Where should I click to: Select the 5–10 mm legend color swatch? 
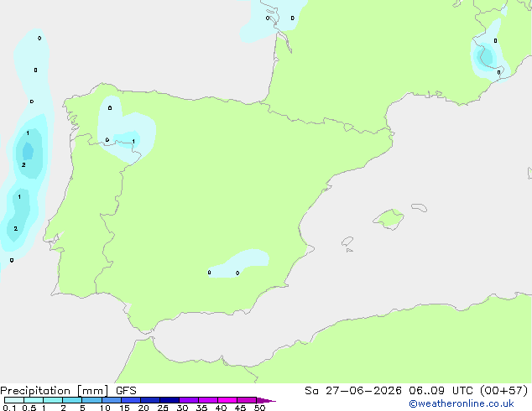(91, 400)
